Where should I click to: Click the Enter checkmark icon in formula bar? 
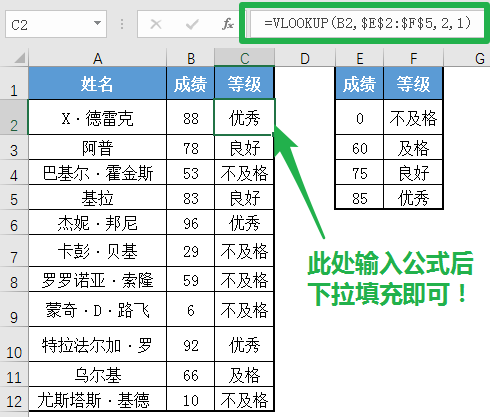coord(192,24)
